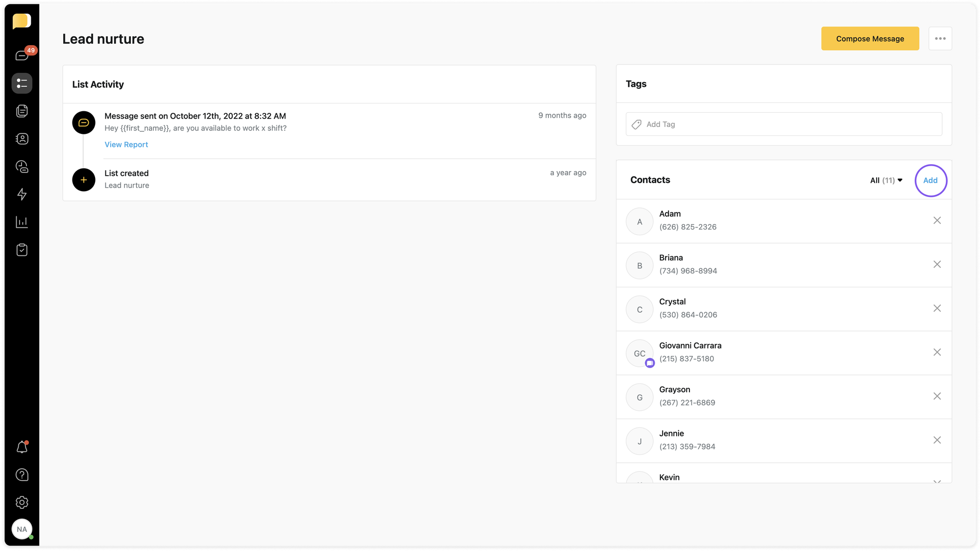Open the Analytics bar chart icon
Screen dimensions: 980x551
pos(22,222)
